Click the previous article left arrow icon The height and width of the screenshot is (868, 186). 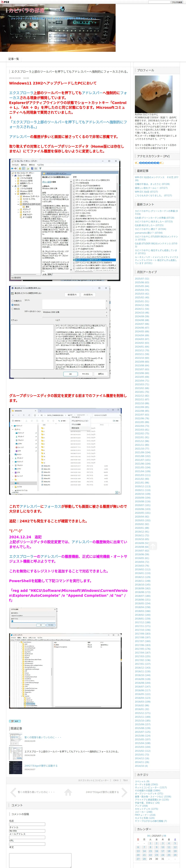(x=13, y=792)
